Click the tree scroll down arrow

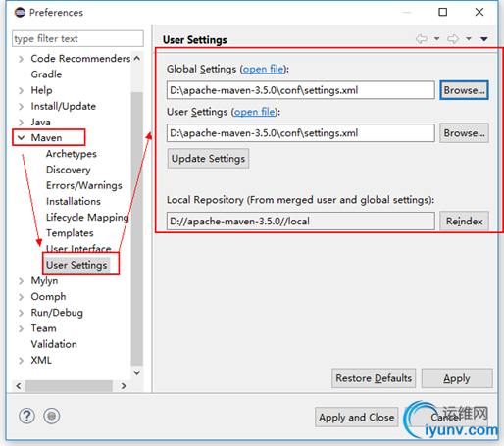click(137, 372)
